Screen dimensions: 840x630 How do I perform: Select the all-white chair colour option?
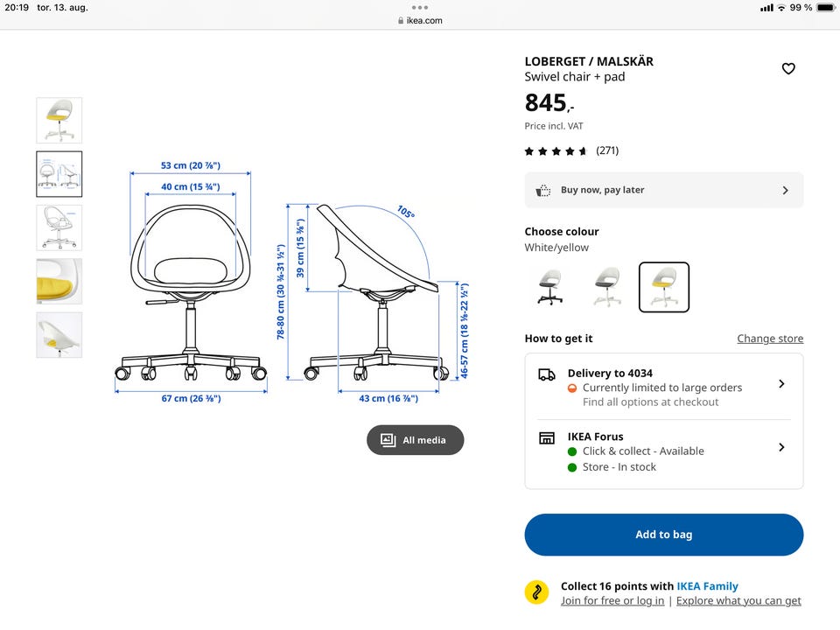point(607,287)
